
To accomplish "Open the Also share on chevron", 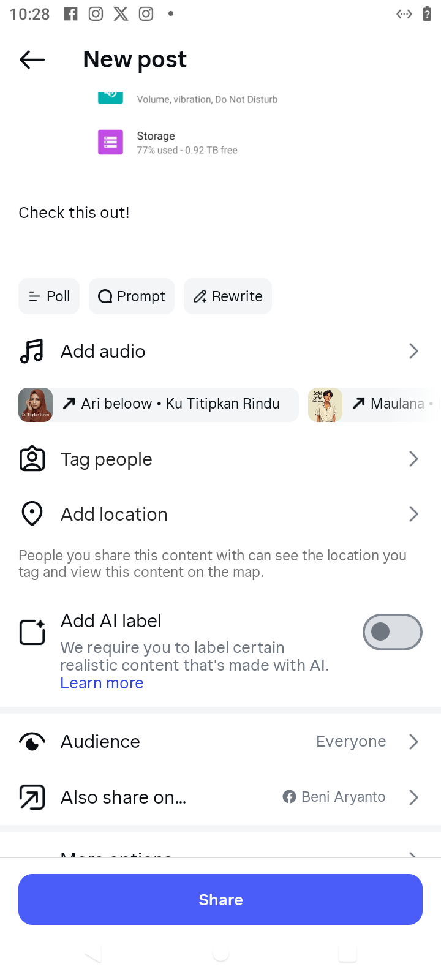I will (x=413, y=797).
